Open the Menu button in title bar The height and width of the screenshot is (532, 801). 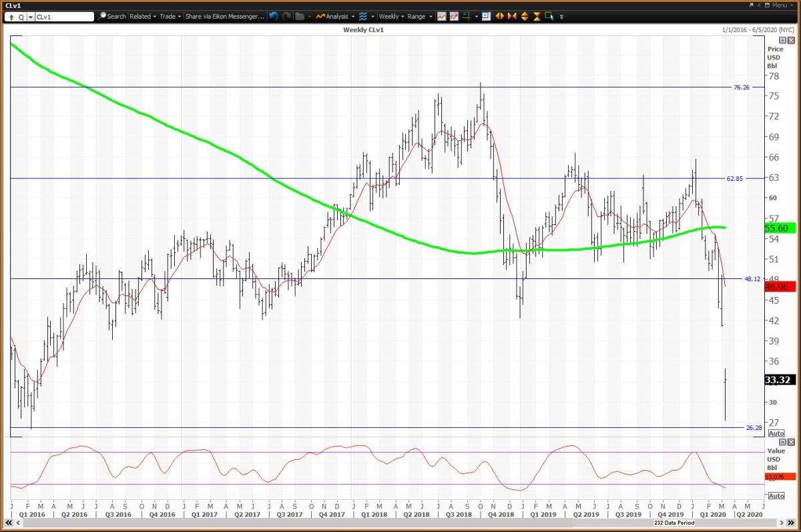[778, 5]
